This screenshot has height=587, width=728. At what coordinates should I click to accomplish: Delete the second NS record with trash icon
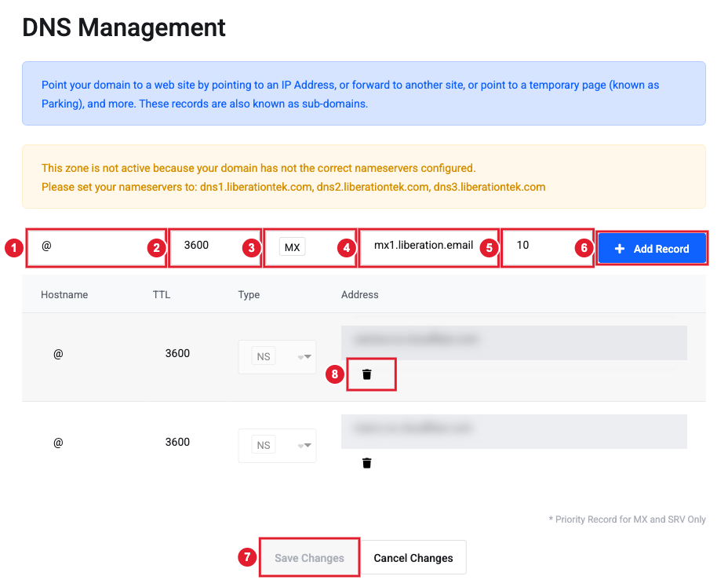[x=366, y=463]
